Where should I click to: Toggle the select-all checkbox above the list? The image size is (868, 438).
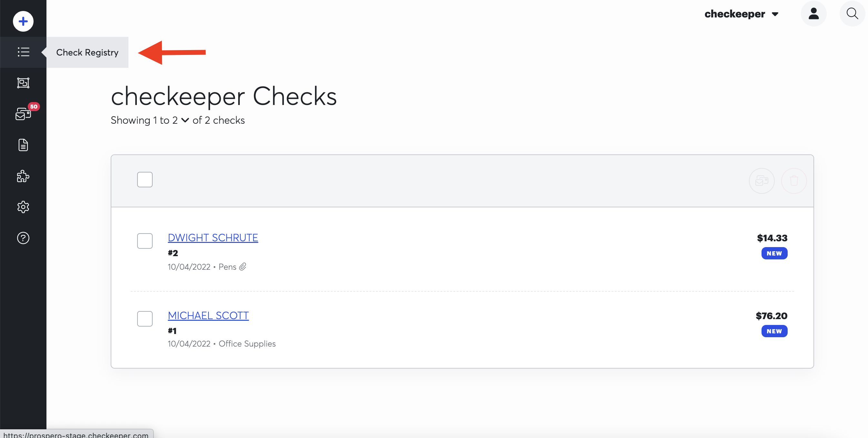(x=145, y=179)
